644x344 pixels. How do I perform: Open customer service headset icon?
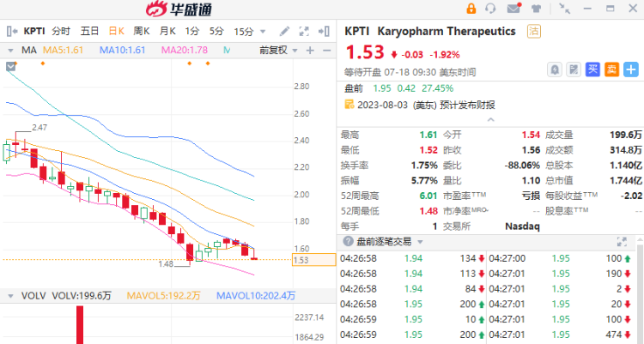490,9
